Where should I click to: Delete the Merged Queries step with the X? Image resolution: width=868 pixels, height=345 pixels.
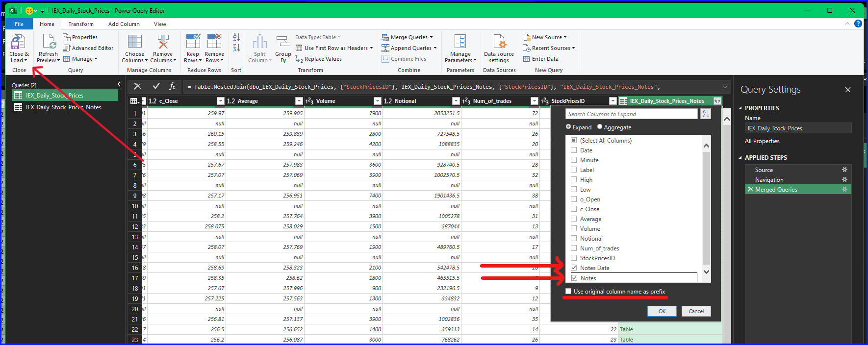point(750,189)
